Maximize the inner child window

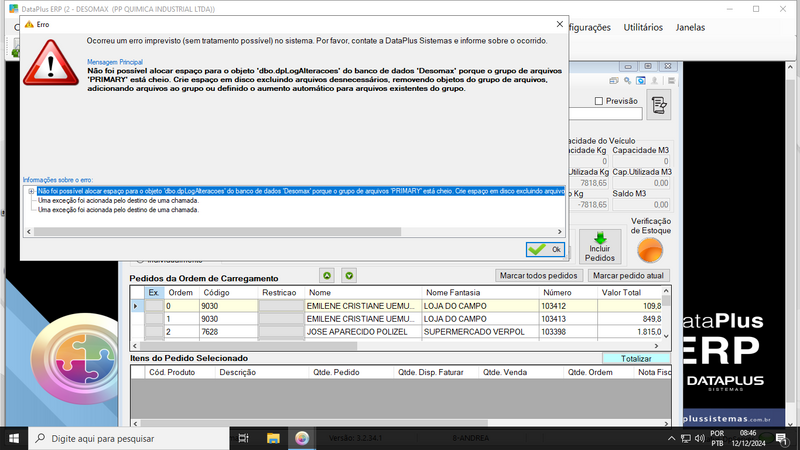pyautogui.click(x=647, y=66)
